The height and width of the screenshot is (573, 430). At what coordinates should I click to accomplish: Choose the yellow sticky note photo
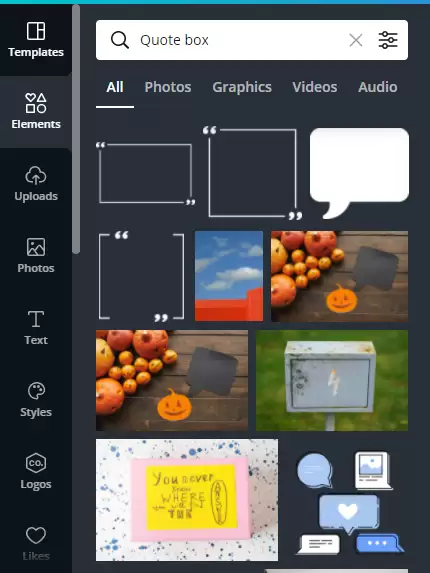(187, 500)
